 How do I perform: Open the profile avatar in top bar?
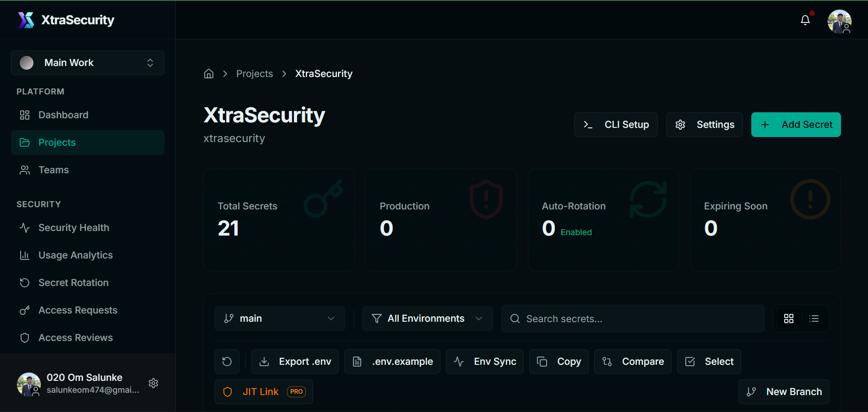pos(839,21)
